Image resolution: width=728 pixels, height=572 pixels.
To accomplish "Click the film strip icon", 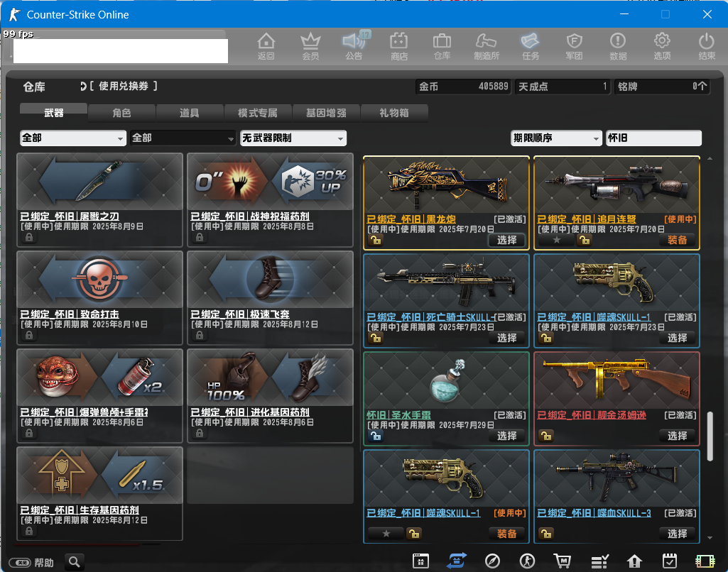I will 705,561.
